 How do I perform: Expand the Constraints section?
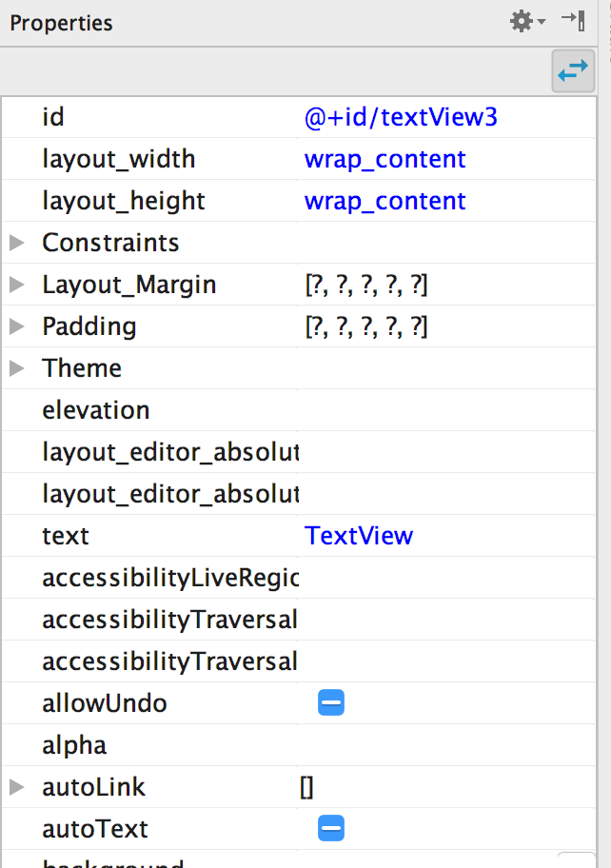tap(15, 242)
